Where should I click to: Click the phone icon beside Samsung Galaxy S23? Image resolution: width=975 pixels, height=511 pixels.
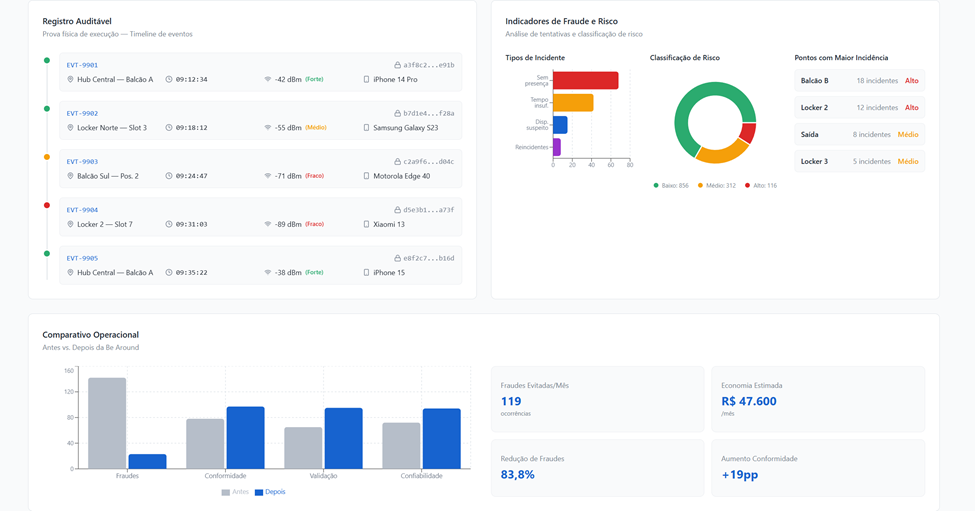(x=366, y=127)
